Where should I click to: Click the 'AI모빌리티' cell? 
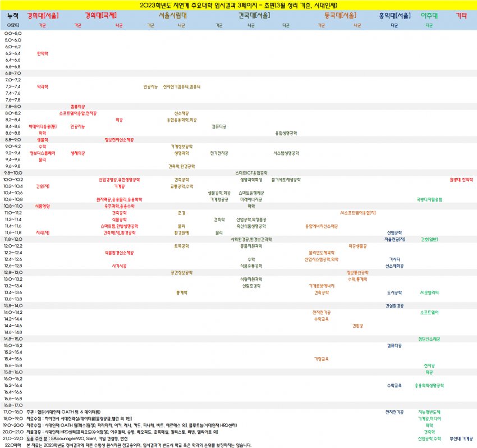(x=429, y=292)
